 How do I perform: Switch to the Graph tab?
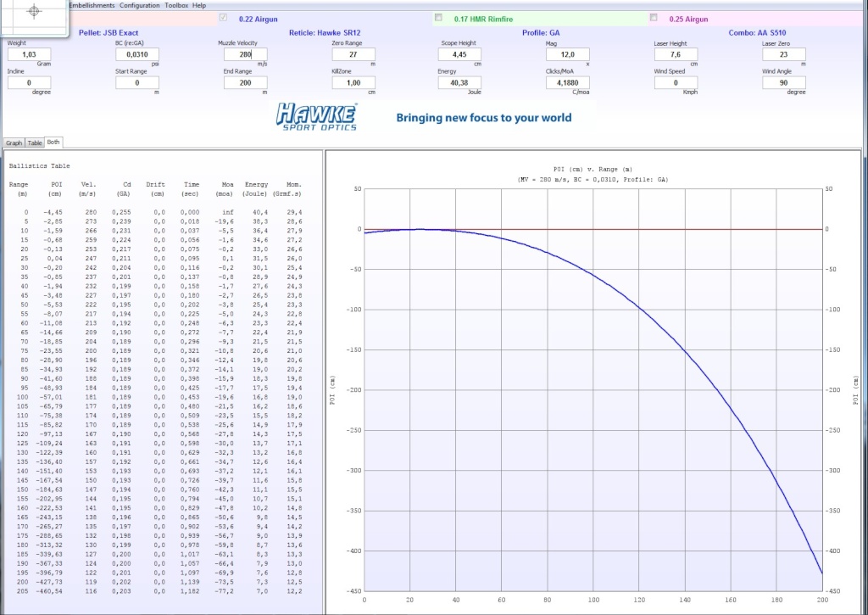14,143
